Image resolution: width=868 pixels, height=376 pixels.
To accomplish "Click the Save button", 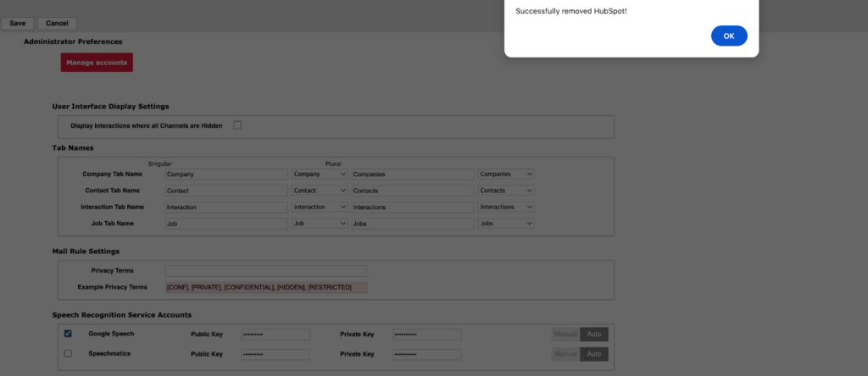I will click(18, 24).
